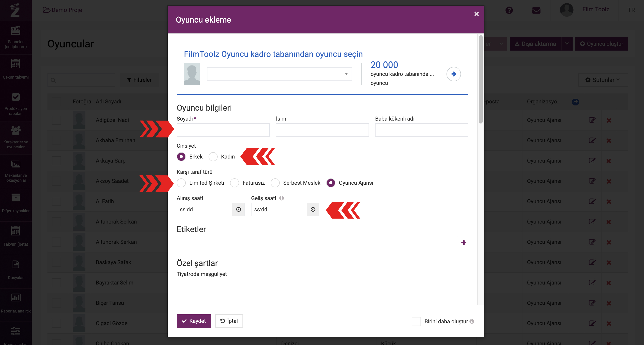Show info tooltip for Geliş saati
The image size is (644, 345).
tap(282, 198)
